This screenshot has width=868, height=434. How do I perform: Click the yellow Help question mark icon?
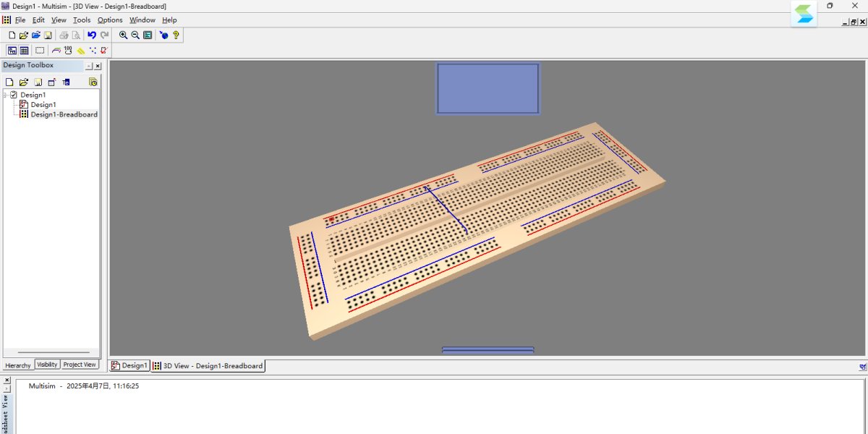176,35
